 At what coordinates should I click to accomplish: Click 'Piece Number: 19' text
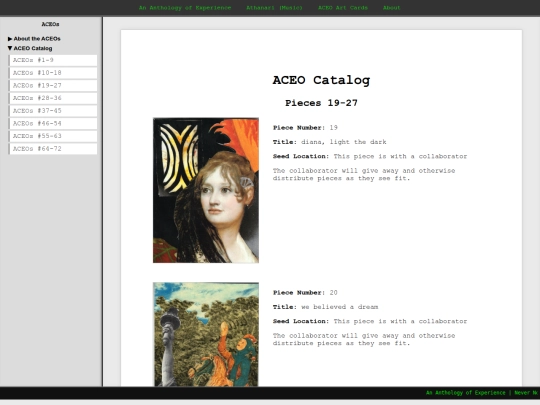coord(305,128)
